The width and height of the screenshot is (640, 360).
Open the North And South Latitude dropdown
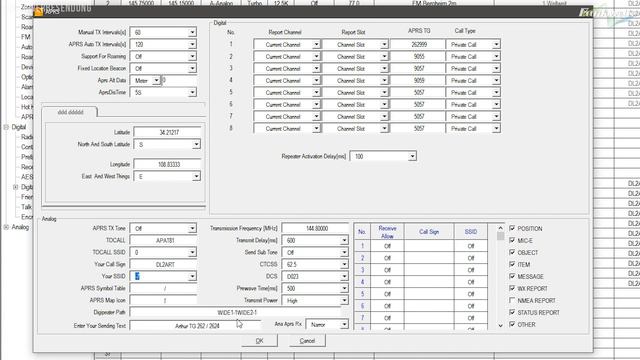[x=196, y=144]
